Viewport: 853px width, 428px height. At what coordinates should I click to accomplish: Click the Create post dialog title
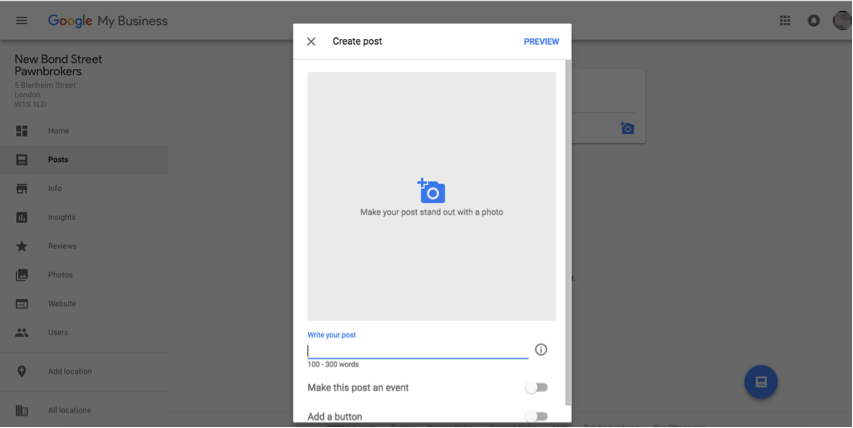[357, 41]
